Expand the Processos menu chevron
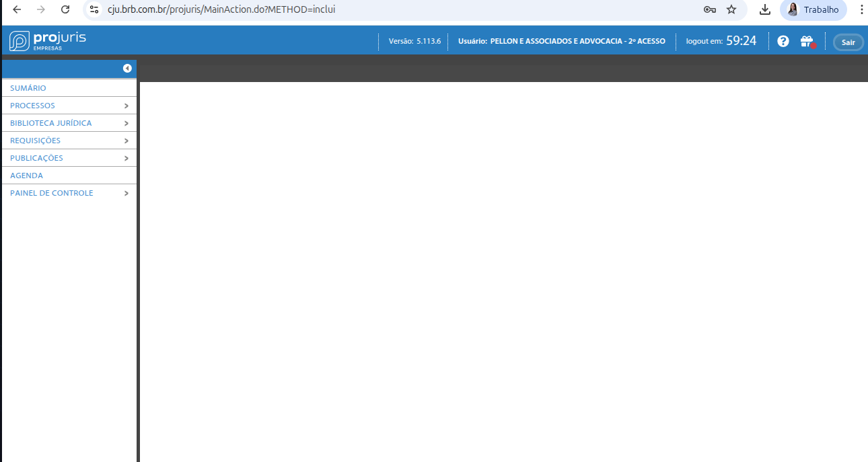This screenshot has width=868, height=462. tap(126, 106)
